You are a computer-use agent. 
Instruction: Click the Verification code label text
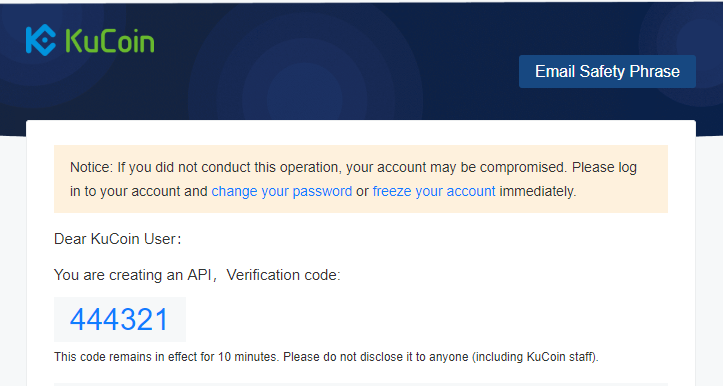283,275
